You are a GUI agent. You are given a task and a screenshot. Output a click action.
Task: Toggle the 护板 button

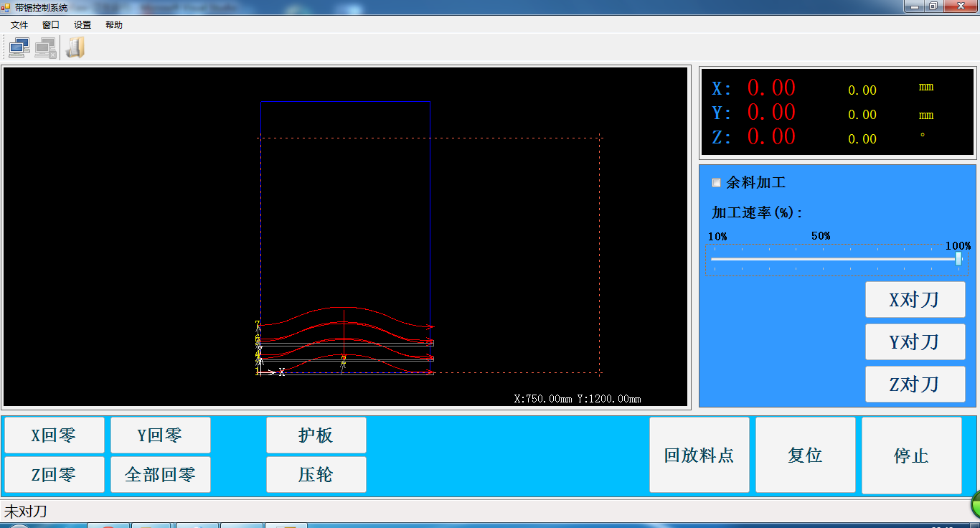(x=316, y=435)
